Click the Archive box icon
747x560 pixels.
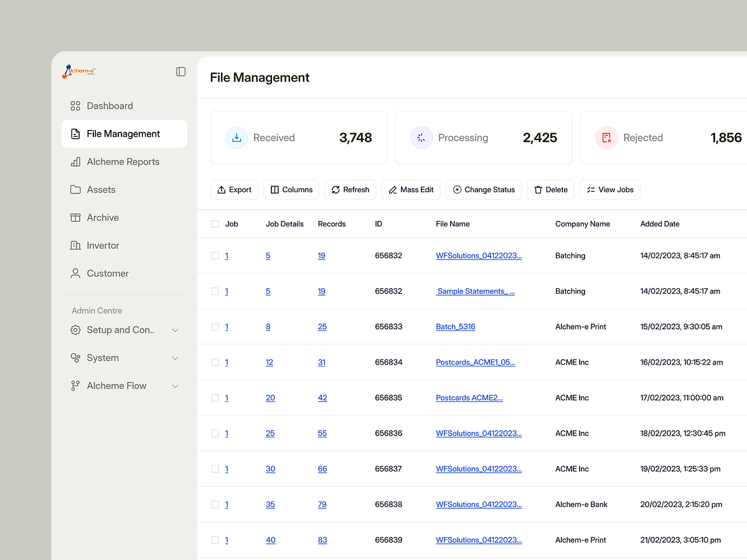[75, 218]
